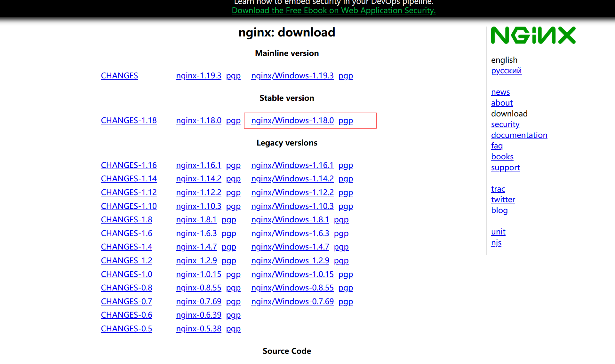615x364 pixels.
Task: Open the nginx twitter link
Action: point(503,200)
